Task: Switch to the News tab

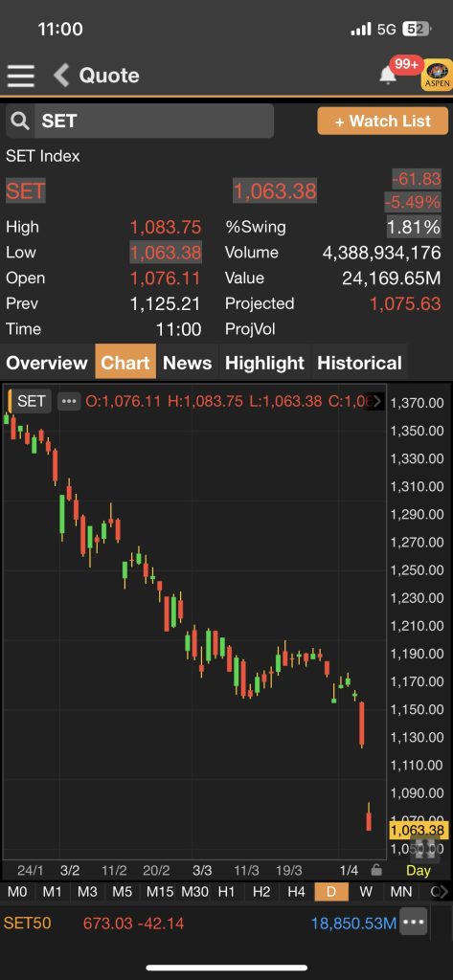Action: [187, 363]
